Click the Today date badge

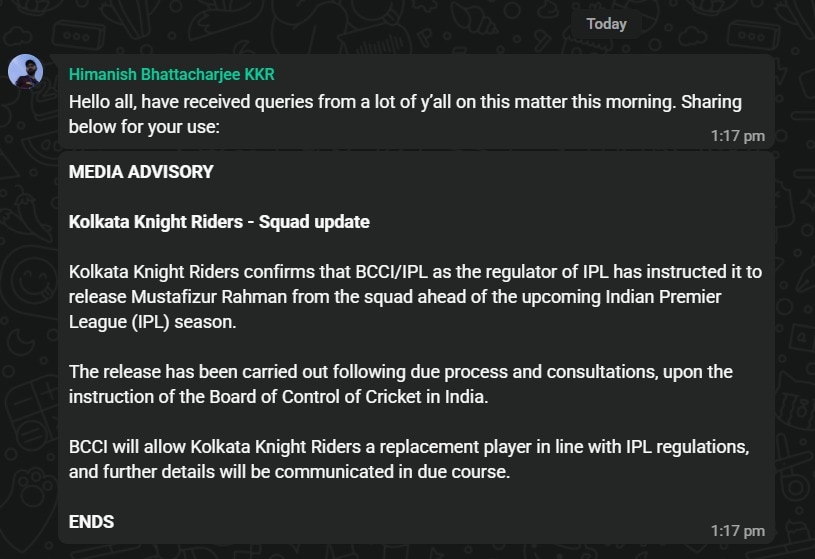point(606,23)
